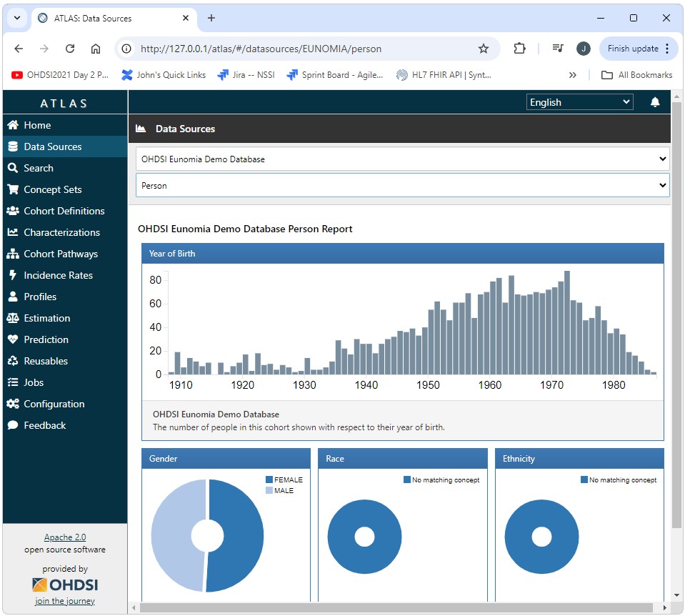Click the Incidence Rates bolt icon
This screenshot has height=616, width=685.
pyautogui.click(x=13, y=275)
